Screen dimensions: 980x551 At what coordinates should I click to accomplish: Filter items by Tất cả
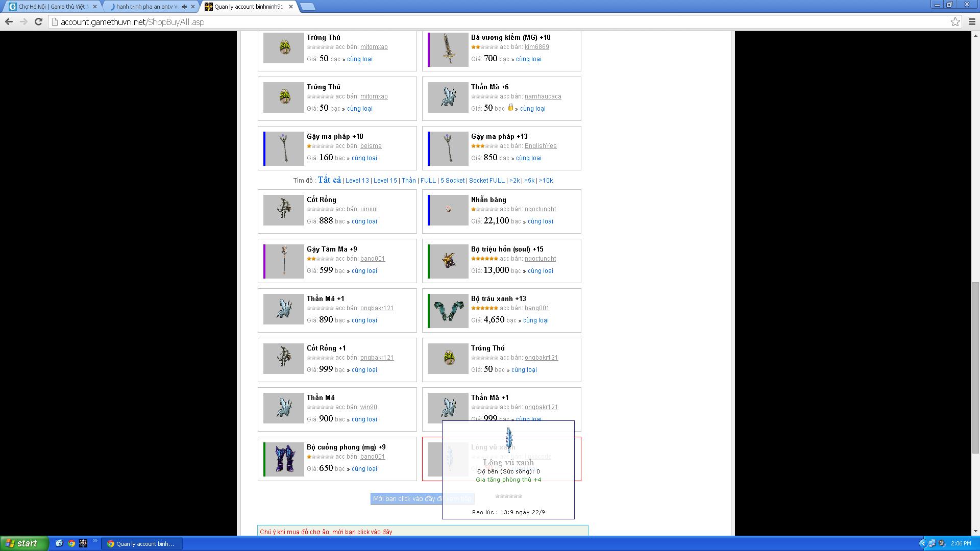(329, 180)
